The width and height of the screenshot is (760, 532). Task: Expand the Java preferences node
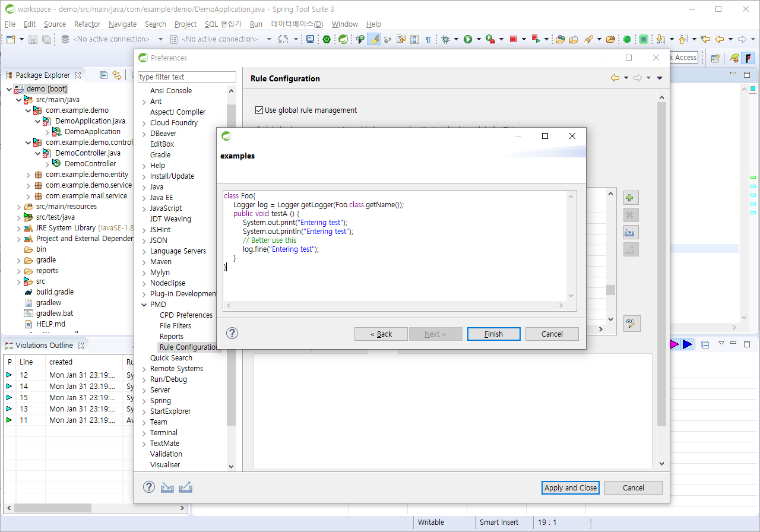(144, 186)
